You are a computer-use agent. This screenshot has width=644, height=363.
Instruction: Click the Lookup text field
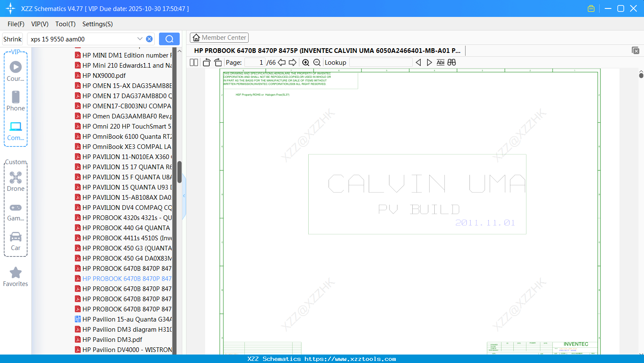381,62
